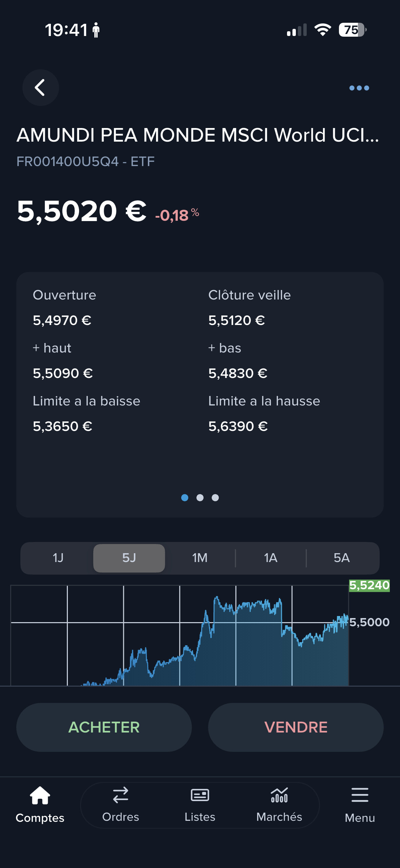
Task: Open the three-dot more options menu
Action: point(359,88)
